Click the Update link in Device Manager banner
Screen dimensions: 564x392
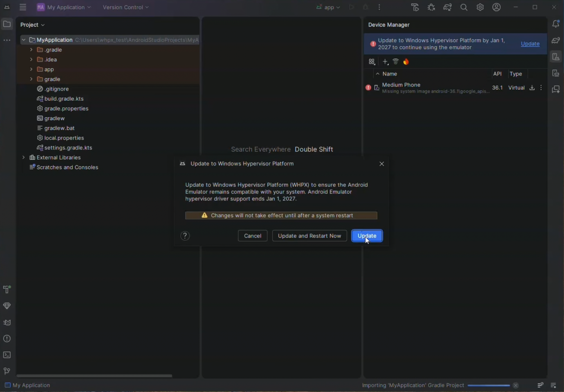[x=530, y=43]
